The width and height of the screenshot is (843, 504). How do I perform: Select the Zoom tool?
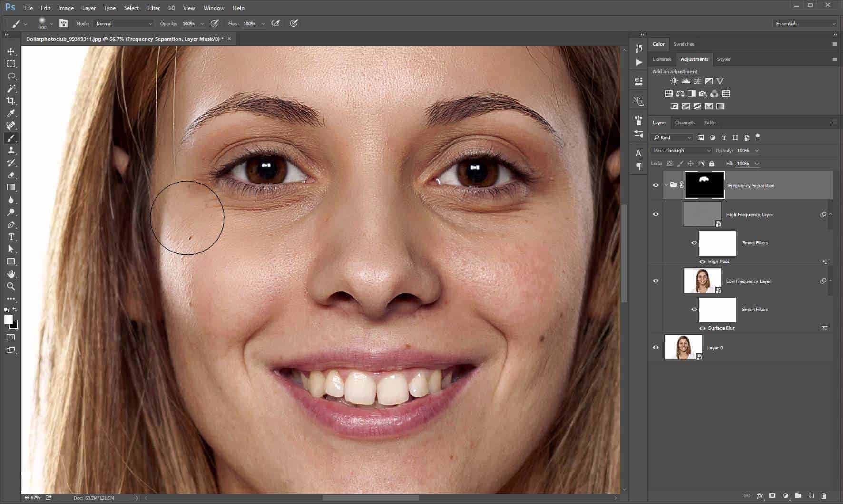click(10, 287)
